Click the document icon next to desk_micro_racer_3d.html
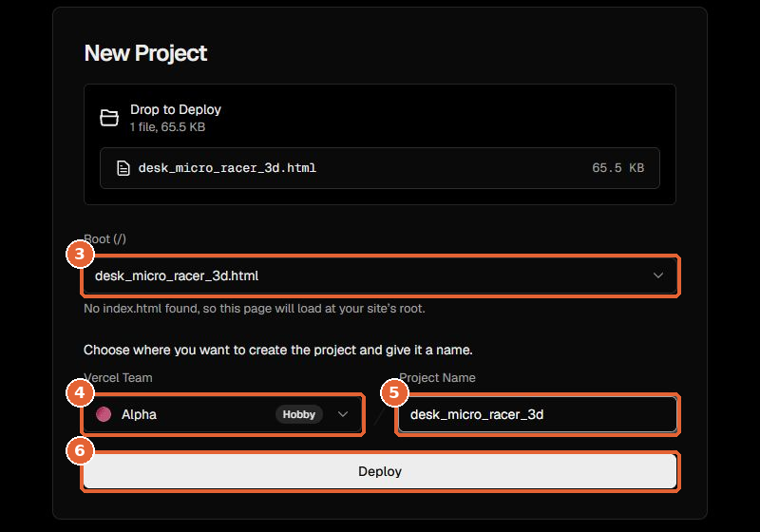This screenshot has height=532, width=760. click(123, 168)
